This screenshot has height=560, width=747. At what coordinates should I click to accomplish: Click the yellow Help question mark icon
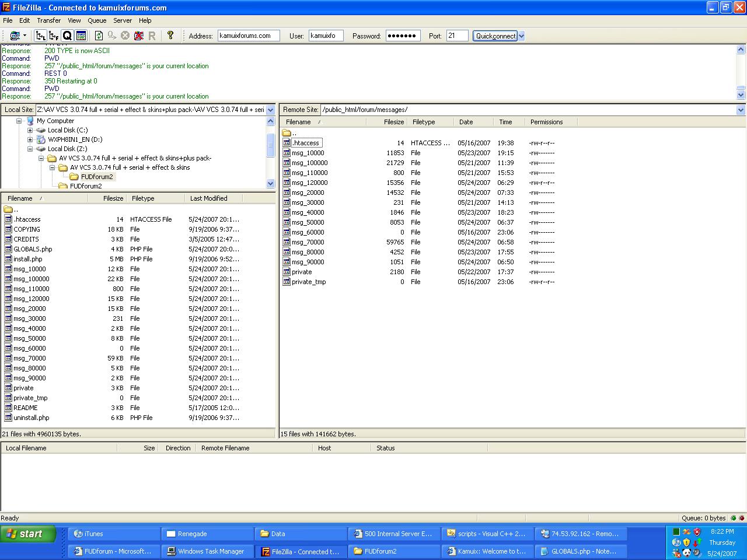(170, 35)
